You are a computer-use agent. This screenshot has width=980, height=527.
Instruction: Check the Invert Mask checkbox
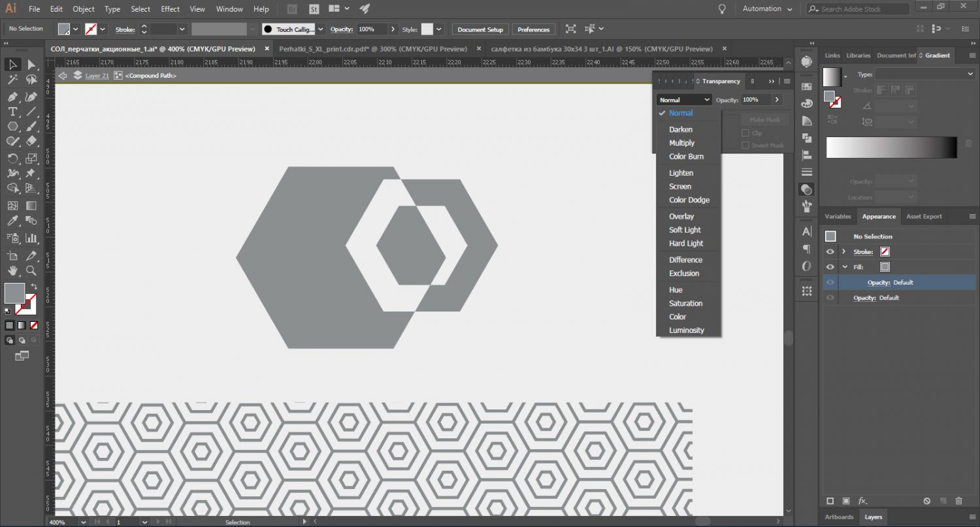[745, 146]
